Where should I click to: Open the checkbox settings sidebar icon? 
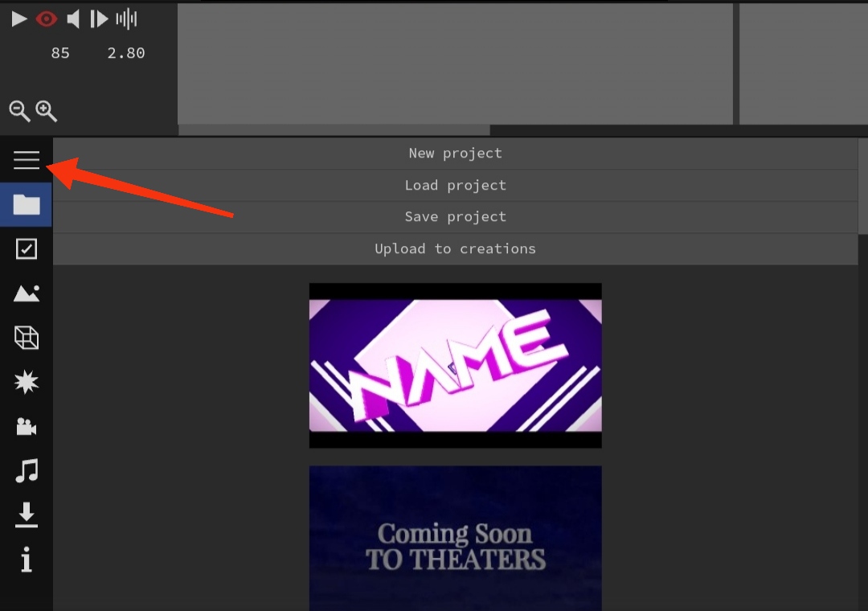click(x=26, y=248)
